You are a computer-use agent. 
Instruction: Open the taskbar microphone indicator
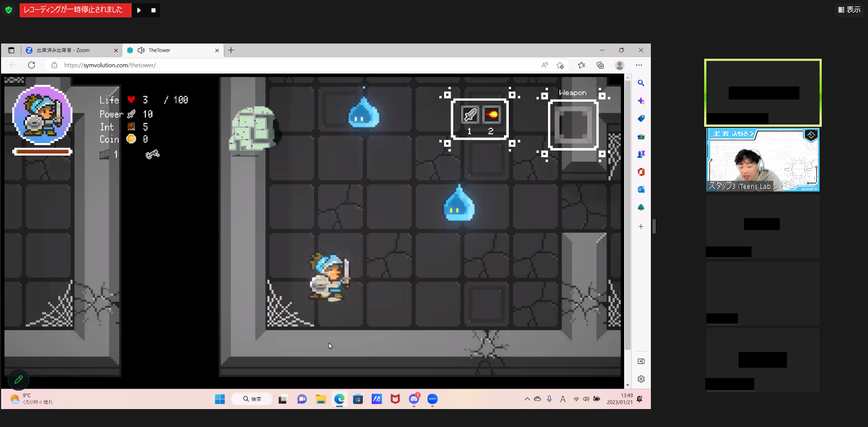pos(550,399)
